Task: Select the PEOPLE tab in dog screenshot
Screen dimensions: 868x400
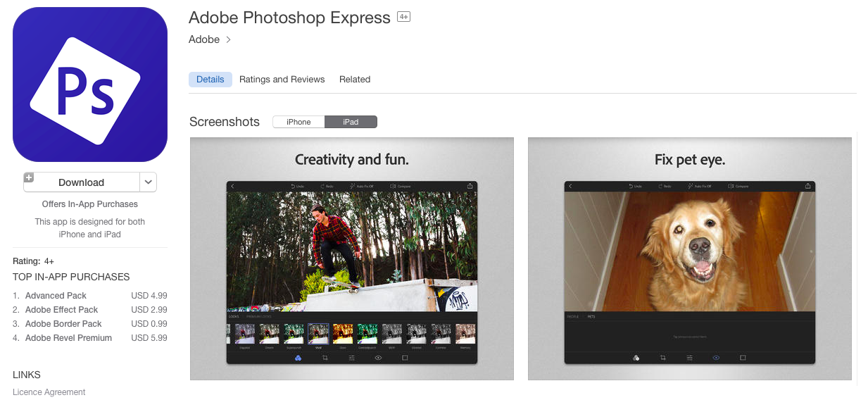Action: (x=573, y=317)
